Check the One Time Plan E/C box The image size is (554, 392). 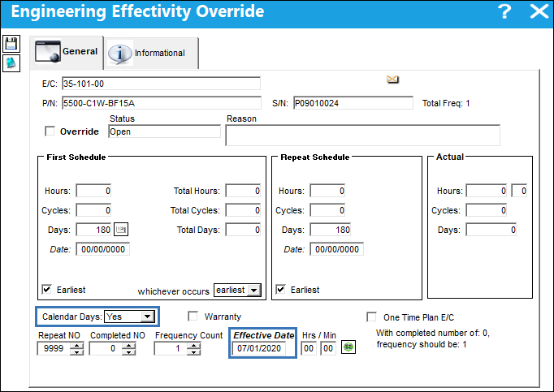coord(371,317)
